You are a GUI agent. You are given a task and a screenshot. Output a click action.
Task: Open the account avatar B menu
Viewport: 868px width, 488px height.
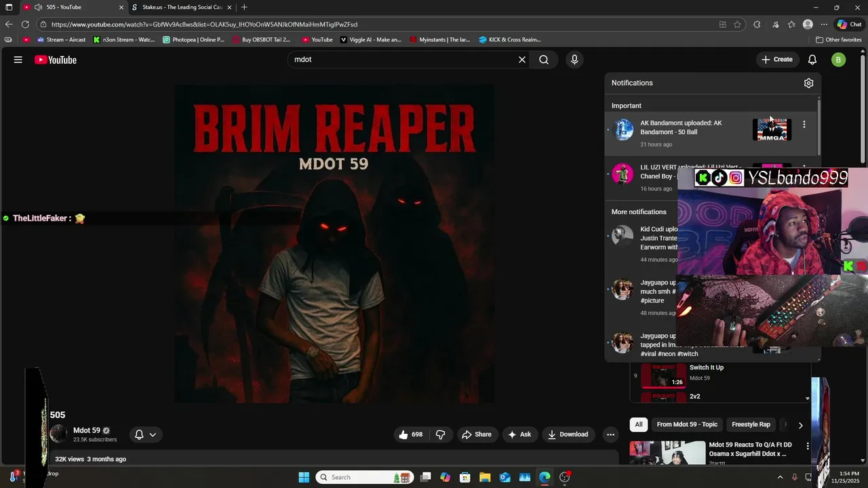[x=838, y=60]
